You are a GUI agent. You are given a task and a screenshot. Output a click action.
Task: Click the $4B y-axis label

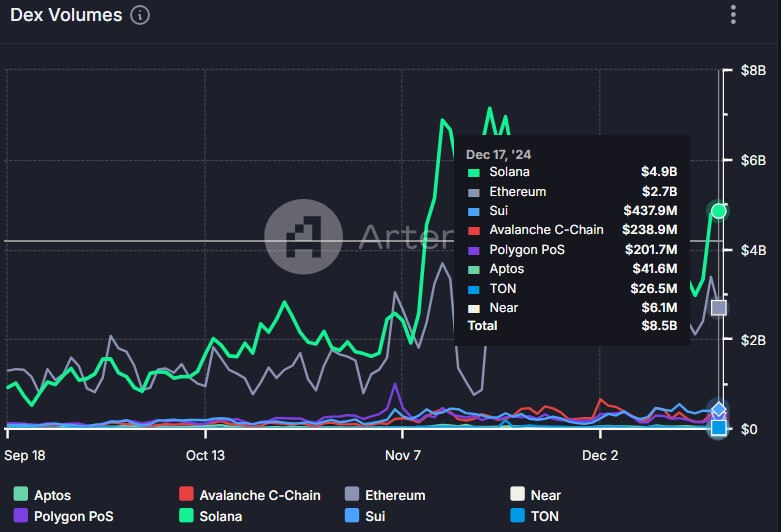pyautogui.click(x=753, y=250)
